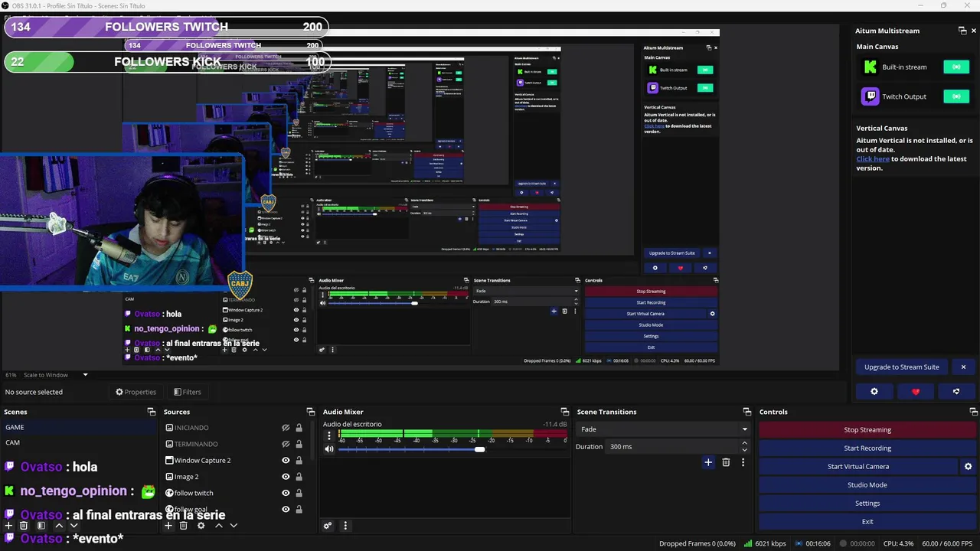980x551 pixels.
Task: Click Stop Streaming button
Action: click(x=867, y=430)
